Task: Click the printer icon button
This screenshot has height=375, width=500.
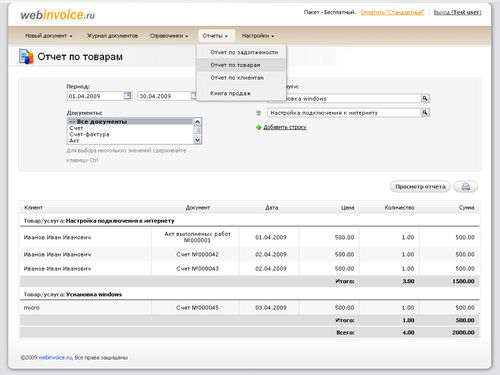Action: pyautogui.click(x=466, y=187)
